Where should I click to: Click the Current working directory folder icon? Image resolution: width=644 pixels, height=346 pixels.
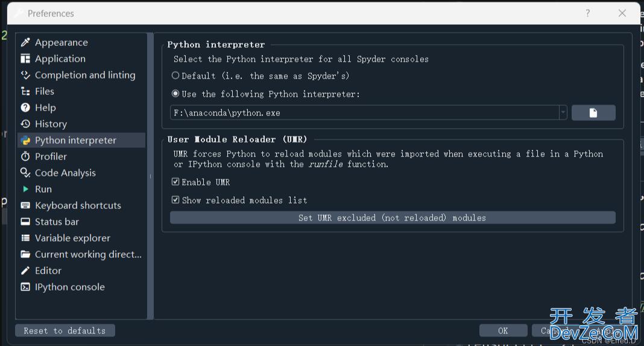coord(25,254)
